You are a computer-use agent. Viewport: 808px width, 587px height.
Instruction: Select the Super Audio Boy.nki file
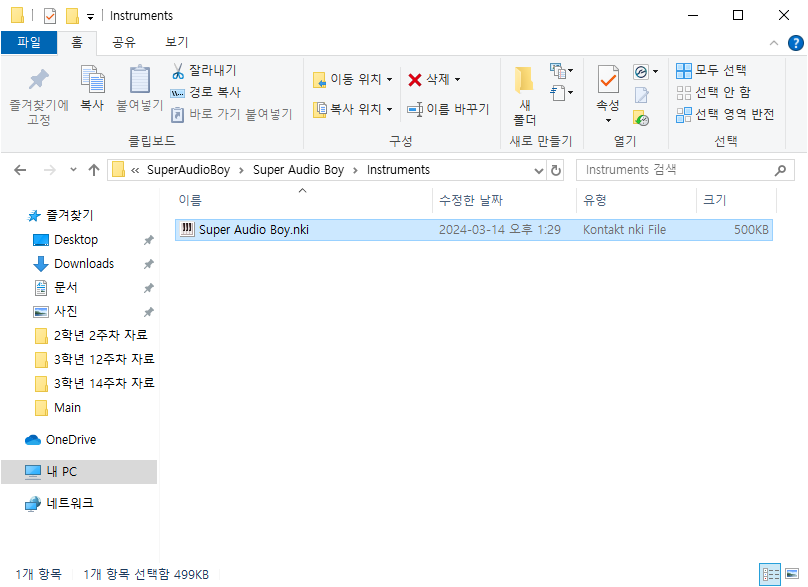tap(474, 230)
